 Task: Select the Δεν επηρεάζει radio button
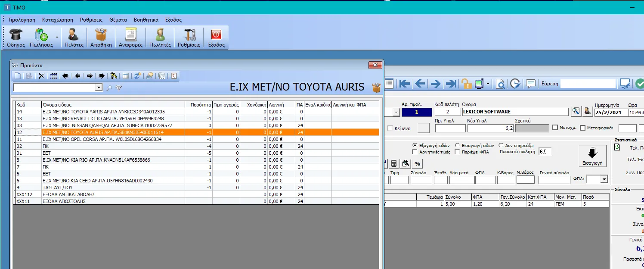click(501, 145)
